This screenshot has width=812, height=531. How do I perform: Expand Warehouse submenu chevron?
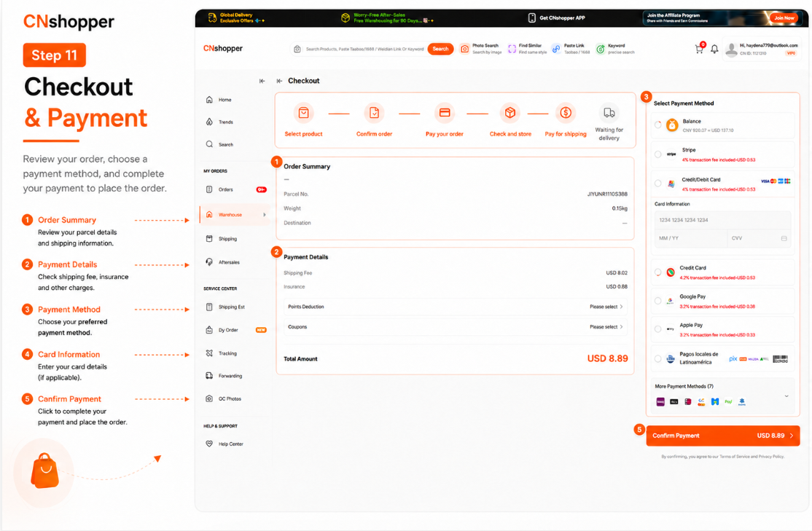pos(265,214)
